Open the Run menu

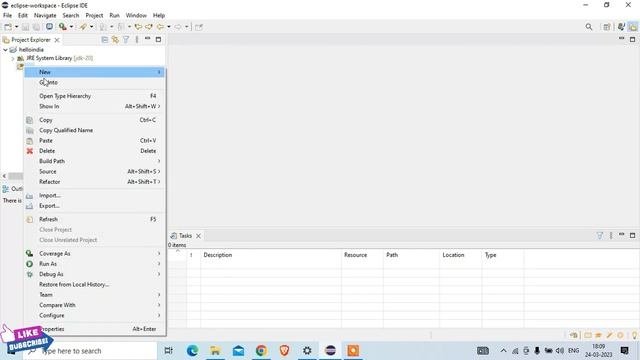(x=114, y=16)
